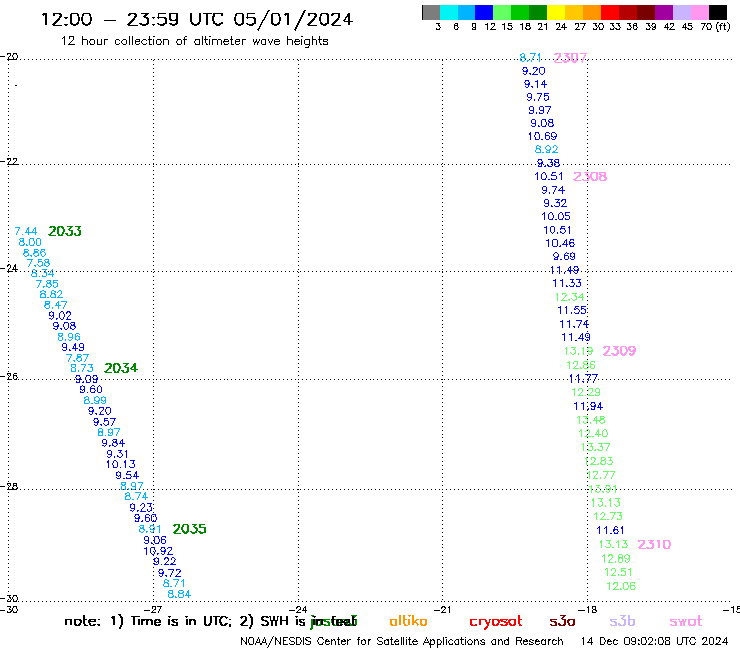The width and height of the screenshot is (740, 650).
Task: Click the value 10.69 on the right track
Action: [542, 136]
